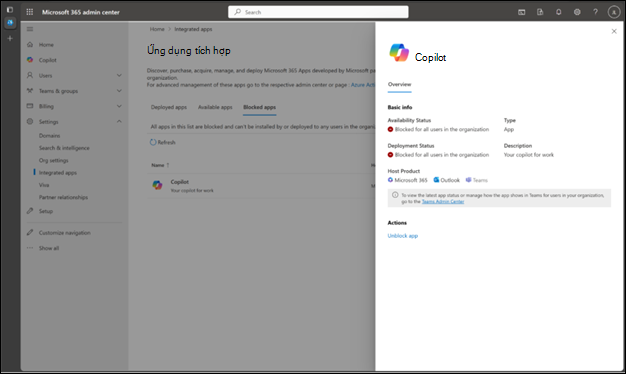Click the browser sidebar panel icon
Viewport: 626px width, 374px height.
10,10
